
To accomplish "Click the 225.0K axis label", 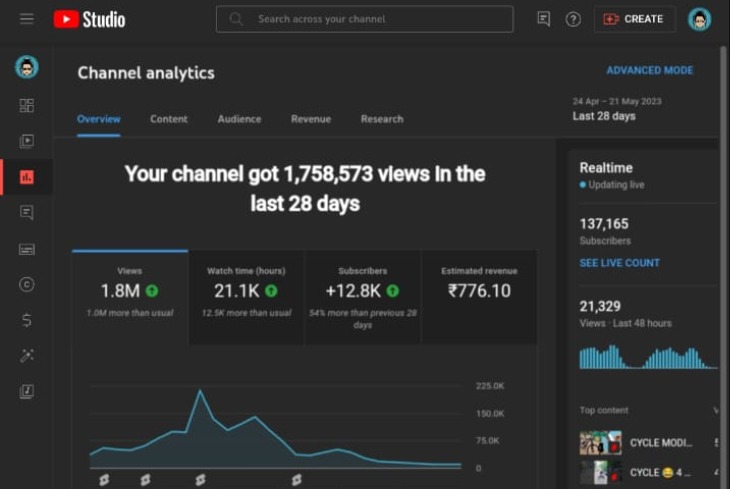I will coord(490,386).
